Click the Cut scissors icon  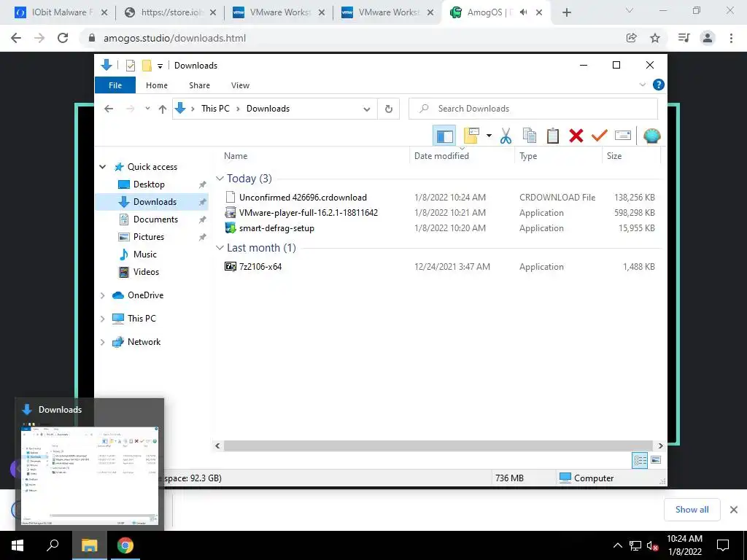[x=506, y=136]
